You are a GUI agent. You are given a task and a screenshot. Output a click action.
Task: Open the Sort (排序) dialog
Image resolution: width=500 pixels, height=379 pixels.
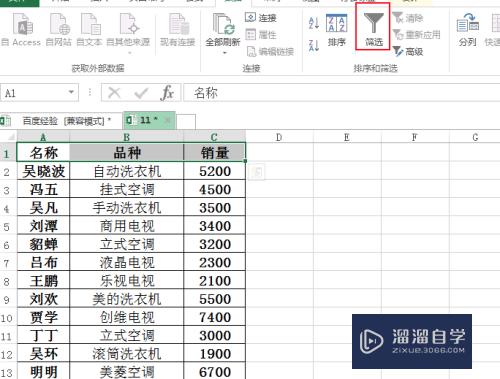pos(337,30)
